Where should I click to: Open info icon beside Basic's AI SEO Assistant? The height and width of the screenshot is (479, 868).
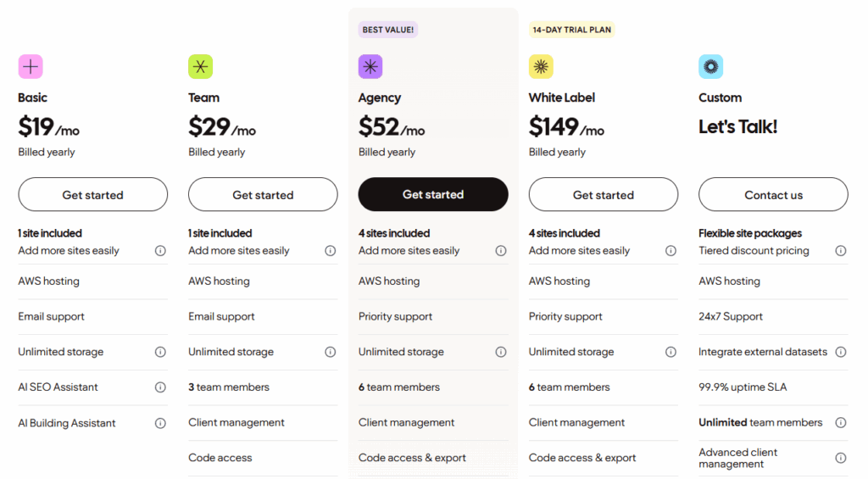pyautogui.click(x=160, y=387)
